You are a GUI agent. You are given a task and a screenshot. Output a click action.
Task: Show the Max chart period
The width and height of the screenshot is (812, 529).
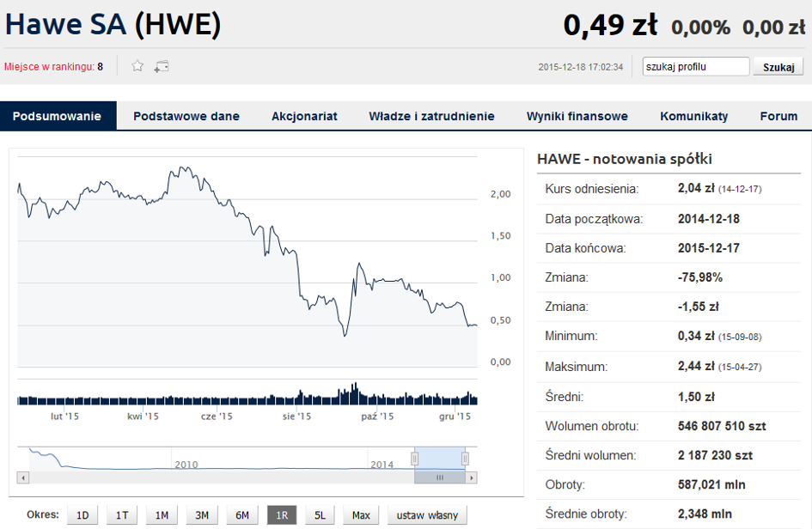(x=361, y=515)
